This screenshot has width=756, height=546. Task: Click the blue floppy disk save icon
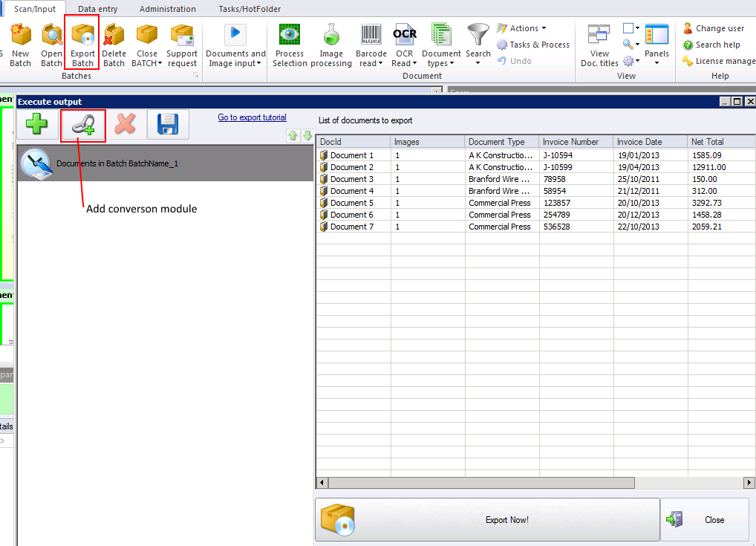[x=168, y=125]
